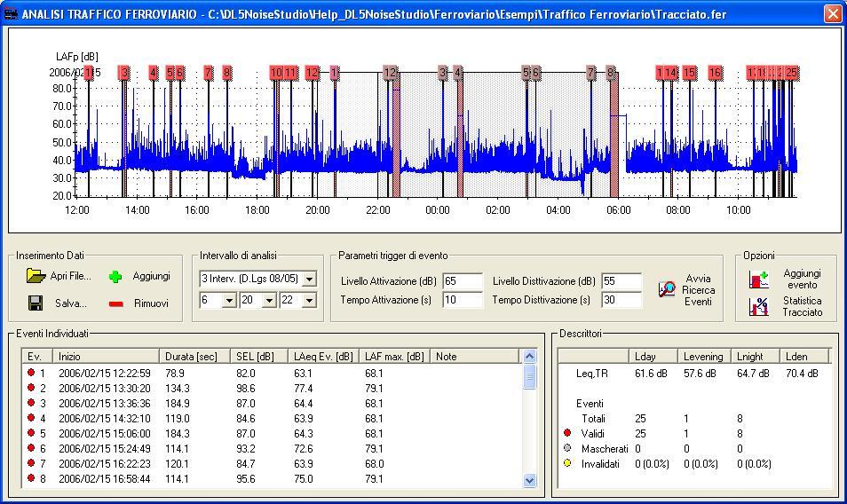Click the Rimuovi button label

pyautogui.click(x=151, y=303)
